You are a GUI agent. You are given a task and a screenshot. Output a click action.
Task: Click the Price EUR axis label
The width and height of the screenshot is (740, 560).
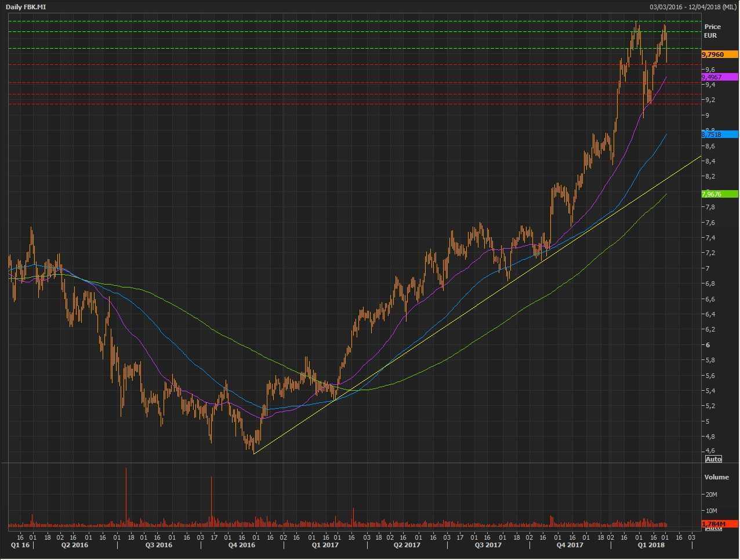click(712, 31)
